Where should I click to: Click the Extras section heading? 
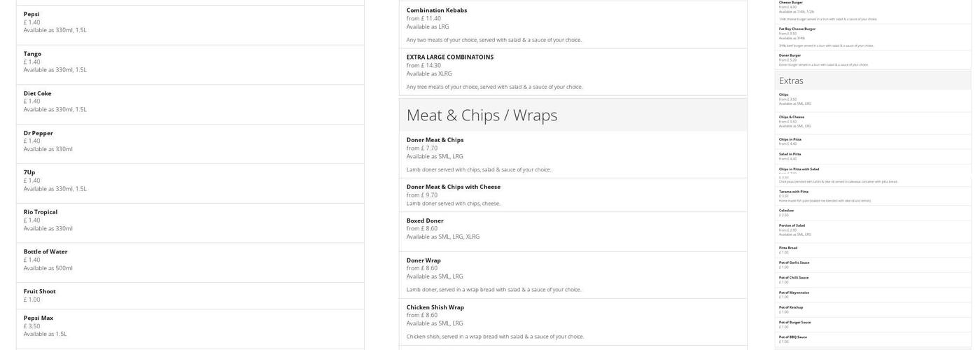point(791,80)
